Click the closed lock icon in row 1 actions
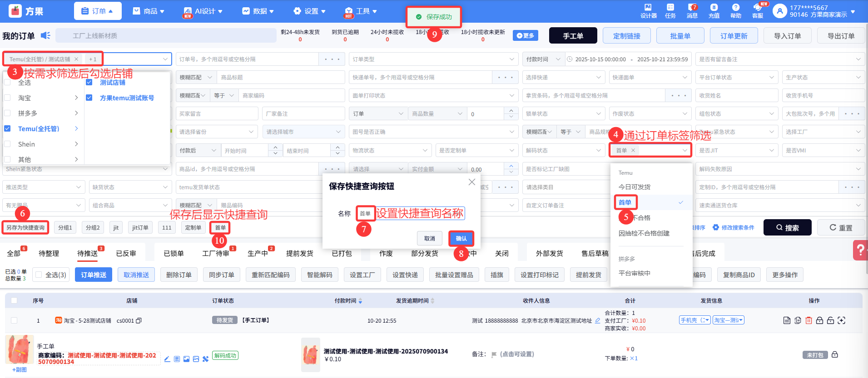Screen dimensions: 868x378 (819, 320)
